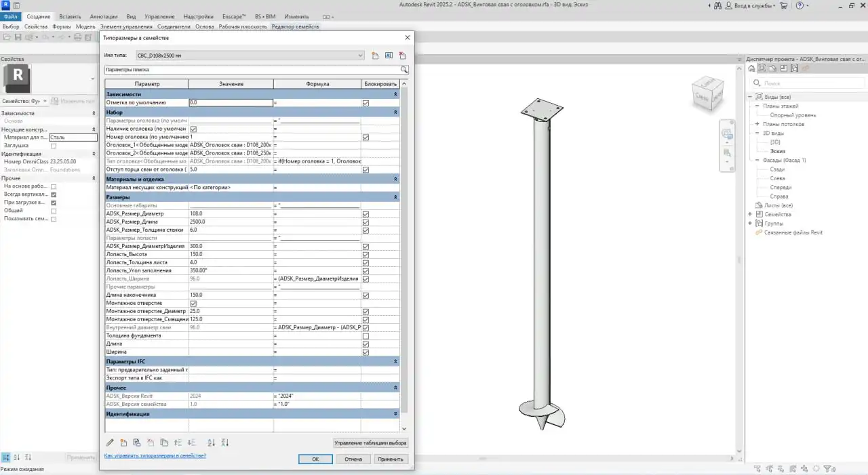The image size is (868, 475).
Task: Sort parameters ascending using the AZ icon
Action: pos(212,442)
